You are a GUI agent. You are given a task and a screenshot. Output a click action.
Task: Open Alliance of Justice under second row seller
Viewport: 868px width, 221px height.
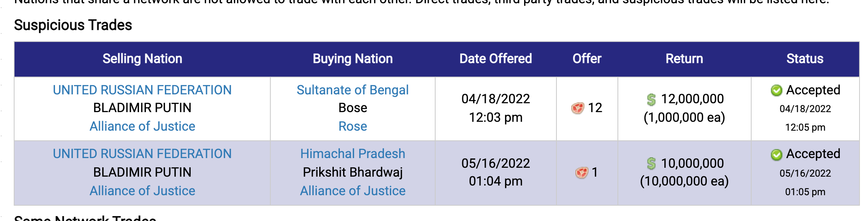click(x=142, y=191)
